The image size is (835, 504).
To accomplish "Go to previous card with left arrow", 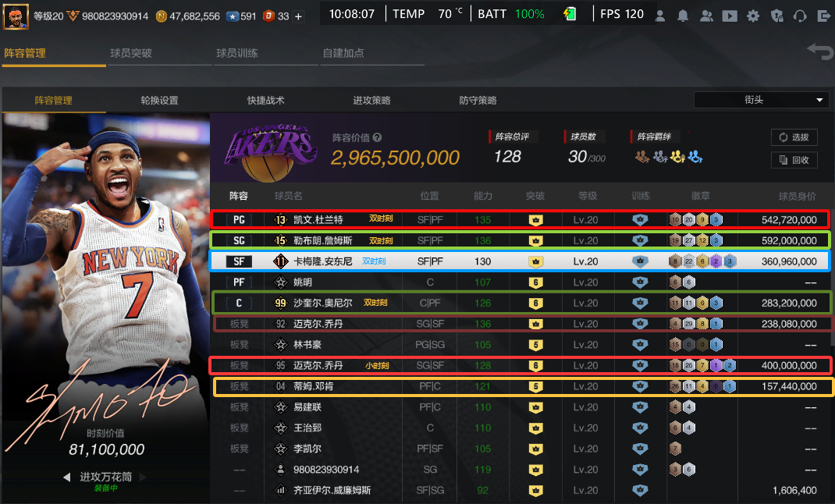I will [x=67, y=477].
